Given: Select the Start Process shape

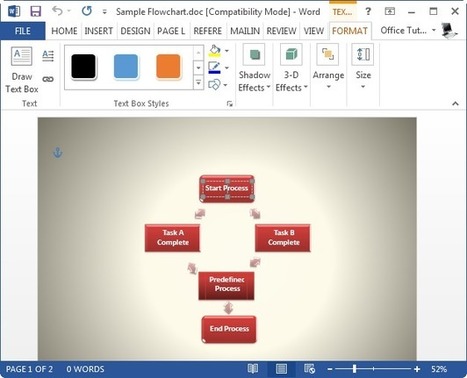Looking at the screenshot, I should (227, 189).
